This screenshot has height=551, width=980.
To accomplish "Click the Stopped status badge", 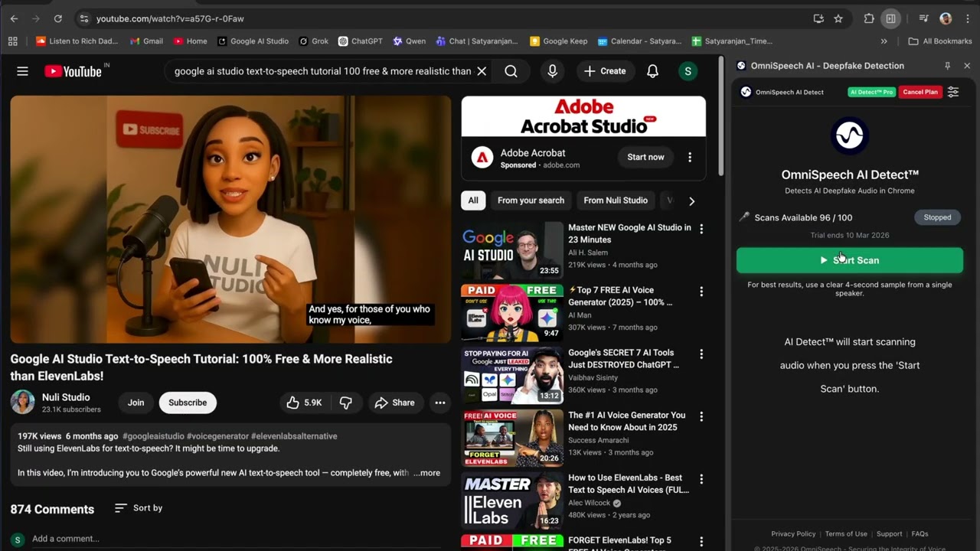I will (937, 217).
